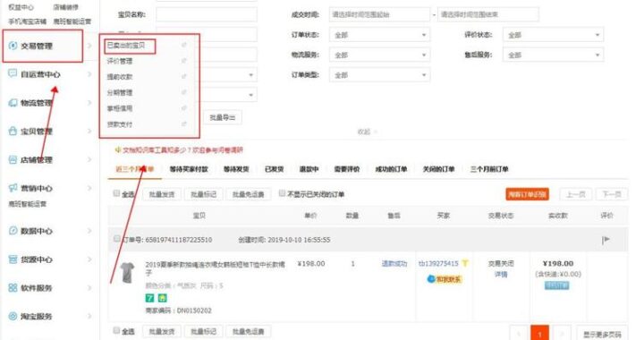The width and height of the screenshot is (644, 340).
Task: Click the 批量导出 button
Action: 223,118
